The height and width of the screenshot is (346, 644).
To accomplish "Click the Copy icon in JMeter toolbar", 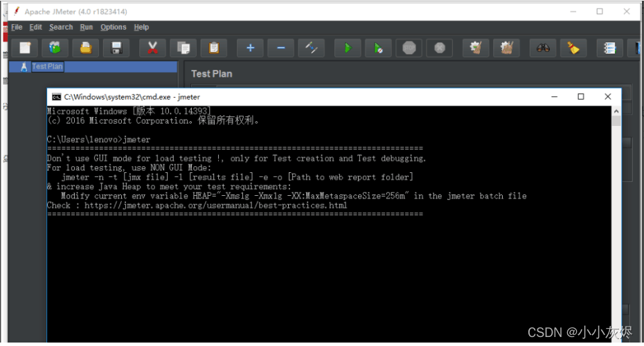I will [184, 48].
